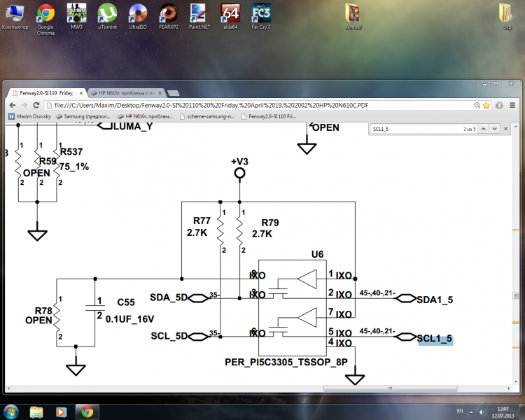Click the extension icon next to the star
This screenshot has width=525, height=420.
(x=499, y=105)
